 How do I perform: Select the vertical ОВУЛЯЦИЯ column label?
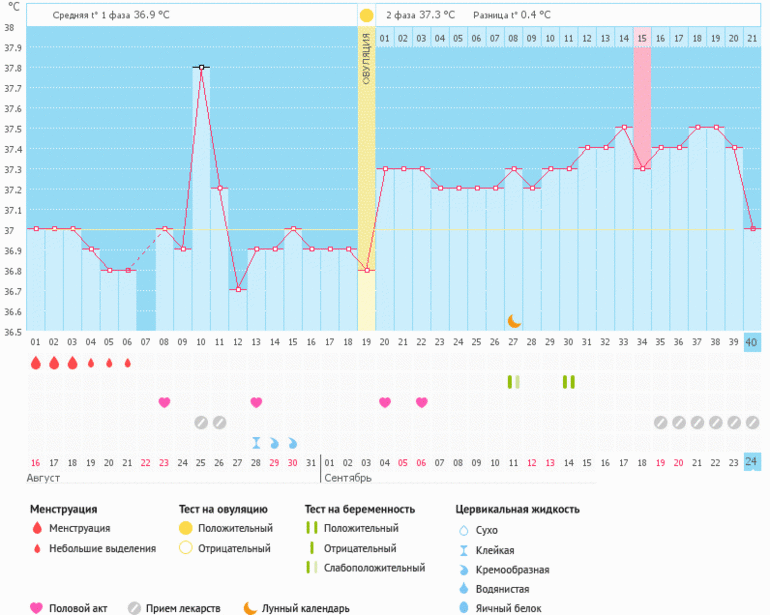pos(366,59)
